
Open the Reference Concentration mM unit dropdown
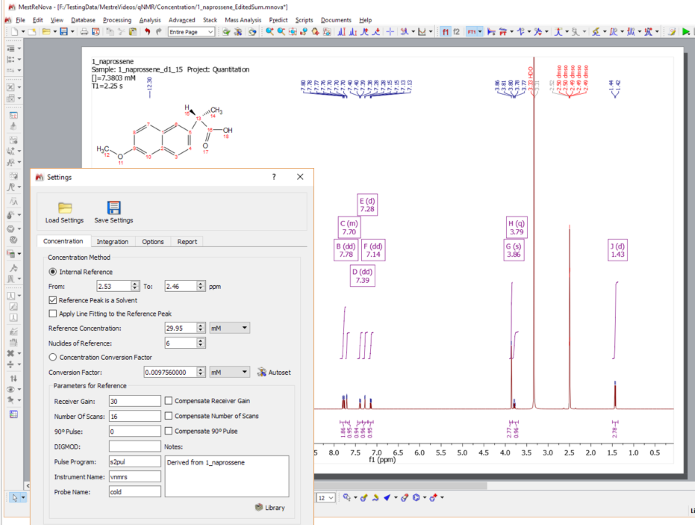tap(230, 328)
